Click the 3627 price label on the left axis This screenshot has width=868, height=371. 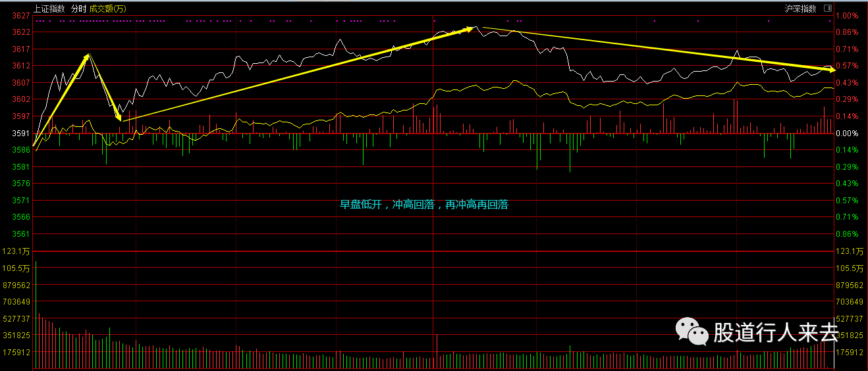tap(21, 16)
